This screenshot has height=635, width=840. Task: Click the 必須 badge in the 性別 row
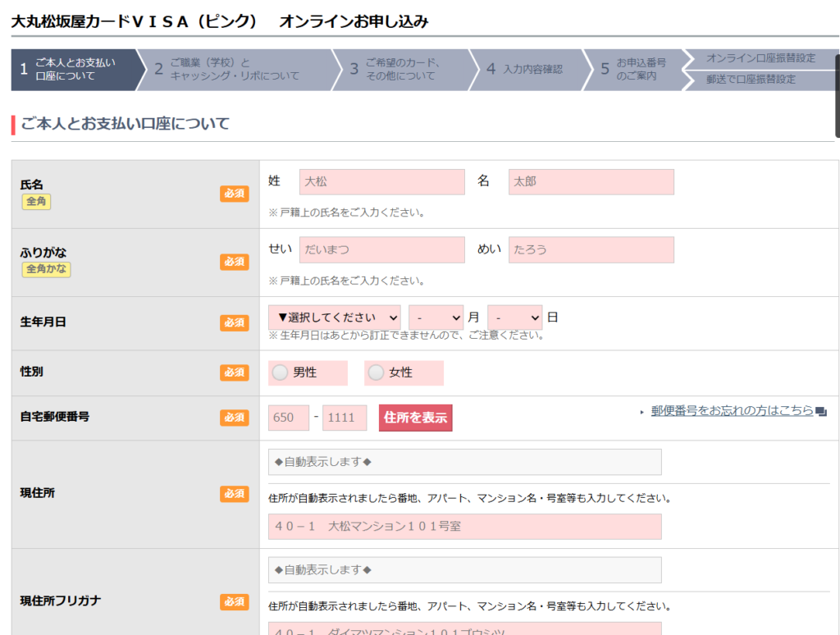(234, 372)
